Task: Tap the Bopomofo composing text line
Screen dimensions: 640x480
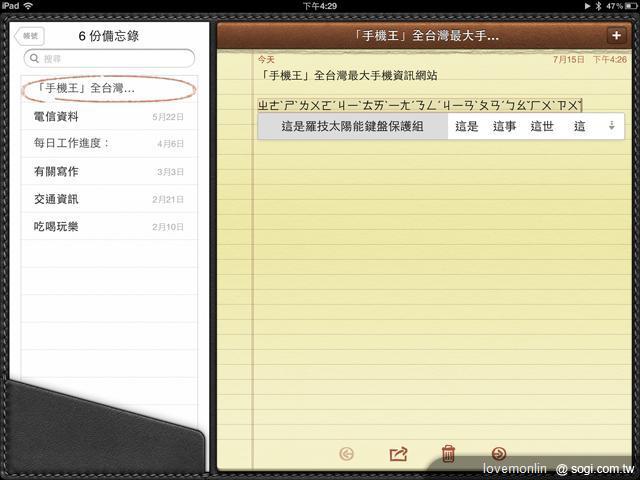Action: pyautogui.click(x=420, y=105)
